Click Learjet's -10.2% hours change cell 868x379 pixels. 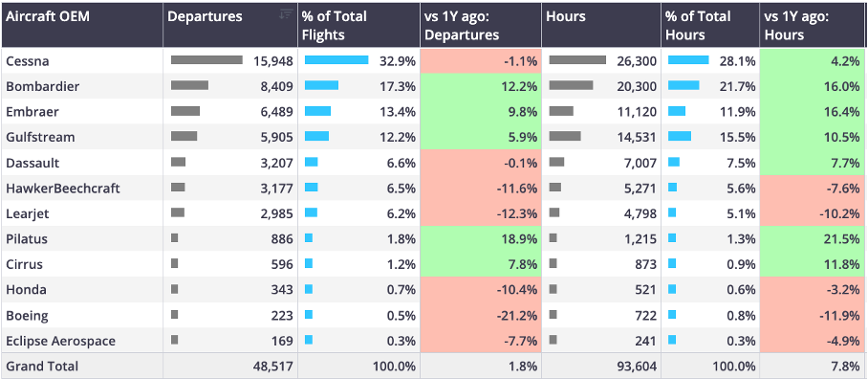coord(814,213)
